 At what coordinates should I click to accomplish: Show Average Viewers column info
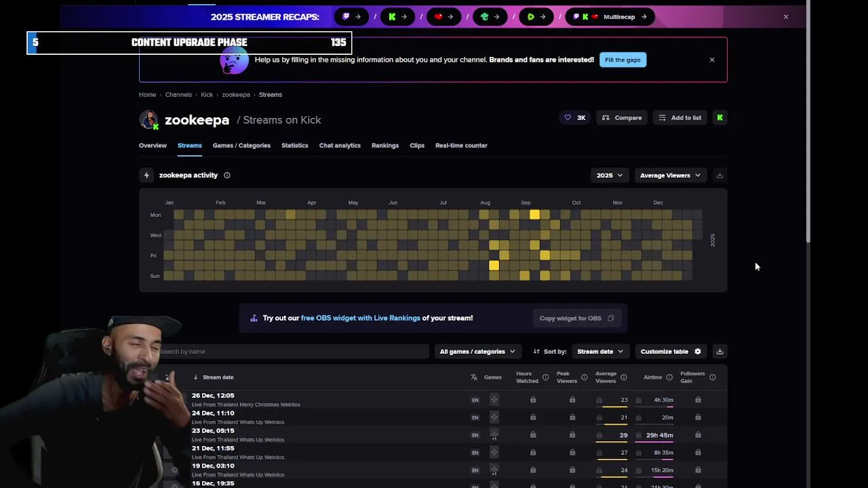pyautogui.click(x=623, y=378)
